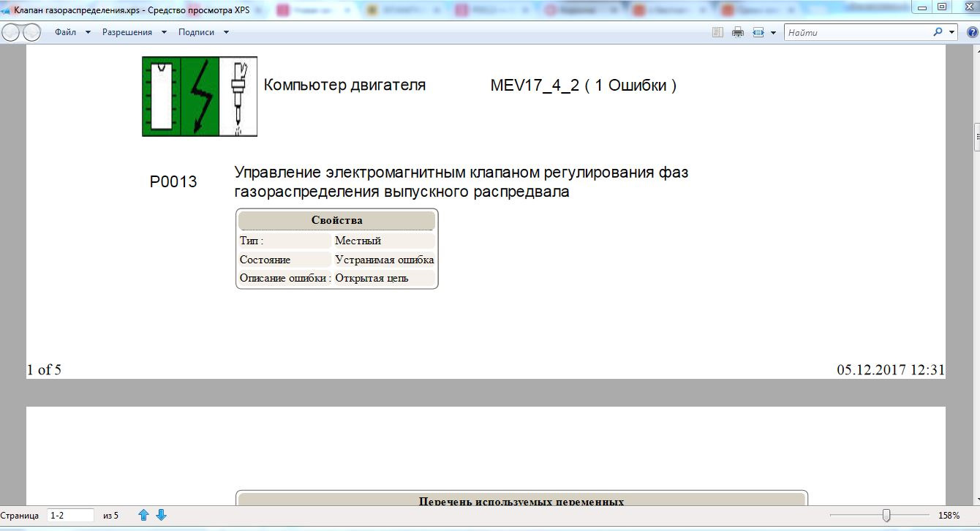
Task: Toggle the document outline pane icon
Action: (717, 32)
